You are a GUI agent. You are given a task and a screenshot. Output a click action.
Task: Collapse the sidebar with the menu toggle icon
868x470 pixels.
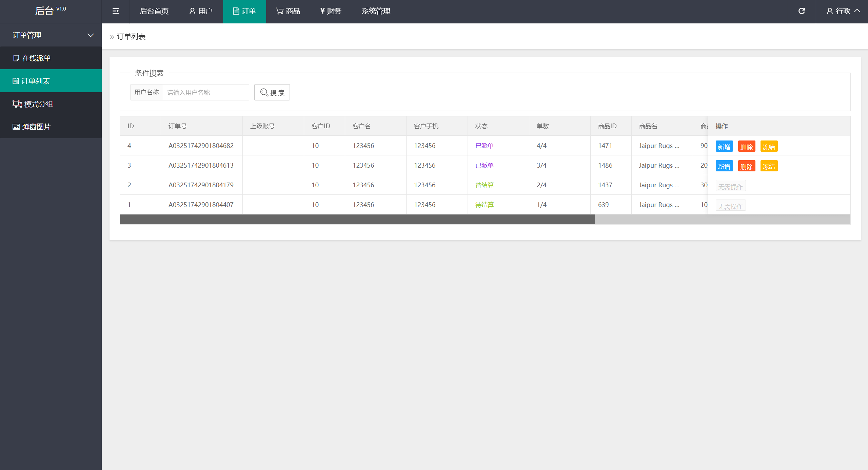(x=116, y=11)
